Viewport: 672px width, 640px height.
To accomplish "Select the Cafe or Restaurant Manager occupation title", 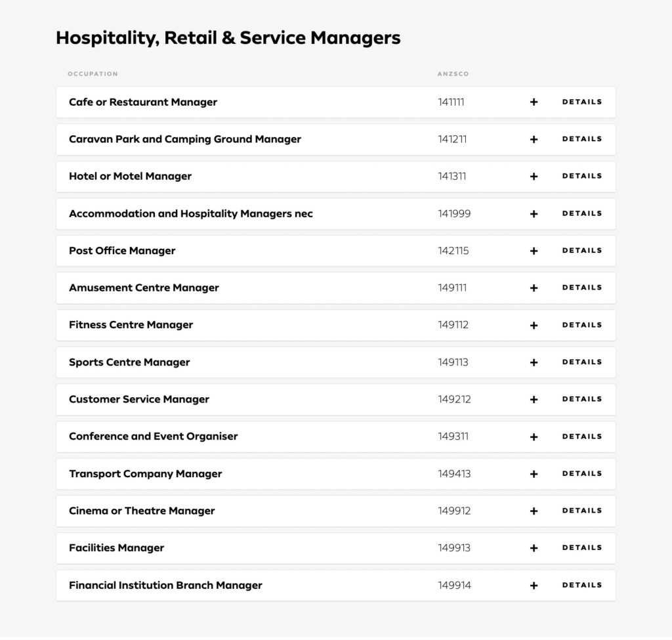I will (143, 102).
